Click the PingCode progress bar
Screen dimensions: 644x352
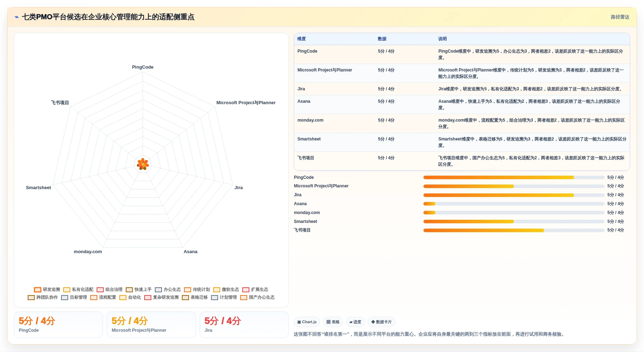coord(514,177)
